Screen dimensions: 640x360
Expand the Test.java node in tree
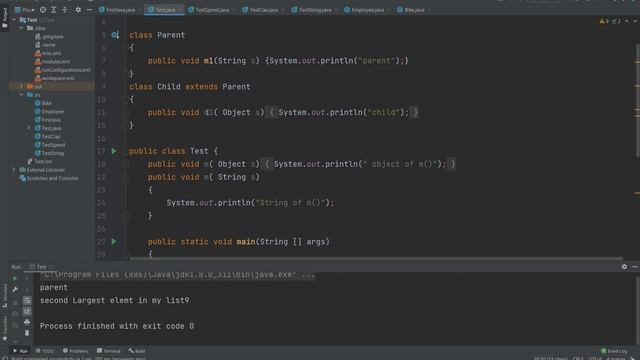29,128
